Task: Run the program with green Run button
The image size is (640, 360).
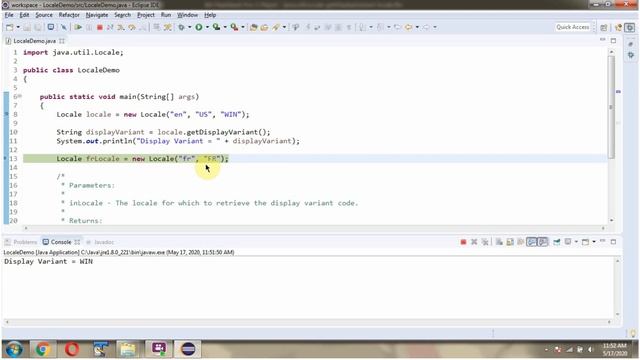Action: [x=199, y=27]
